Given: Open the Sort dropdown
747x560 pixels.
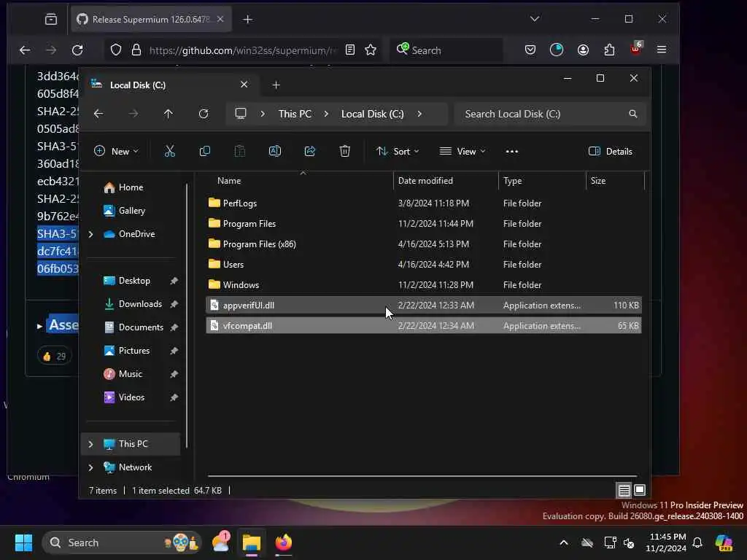Looking at the screenshot, I should coord(398,152).
